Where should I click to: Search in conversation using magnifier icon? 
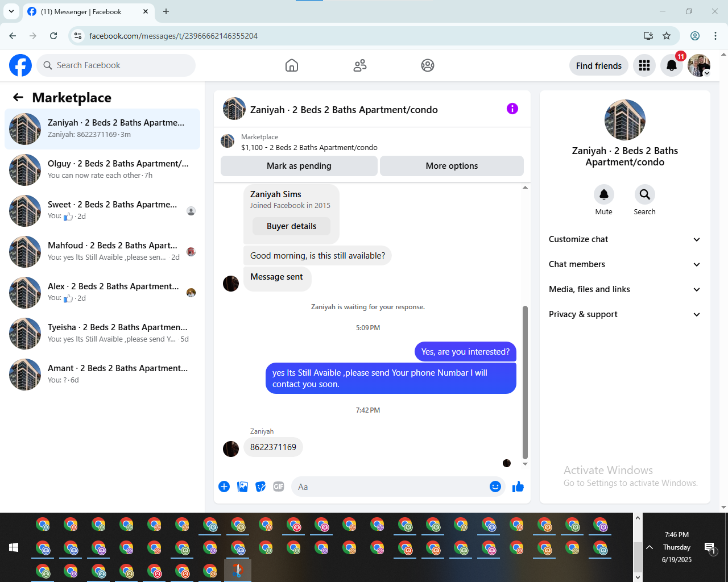tap(644, 194)
